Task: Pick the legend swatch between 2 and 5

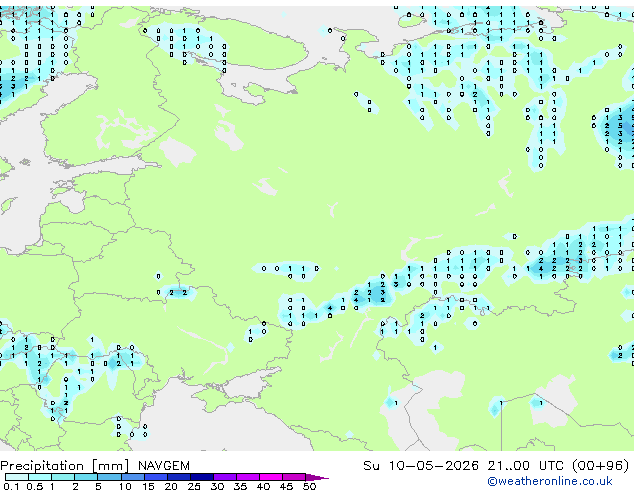Action: coord(86,477)
